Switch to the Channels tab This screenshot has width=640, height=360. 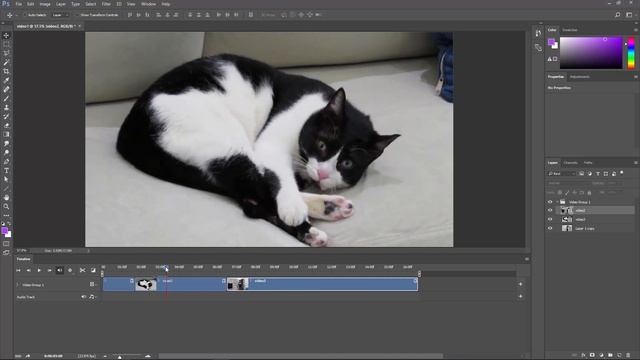(x=570, y=163)
